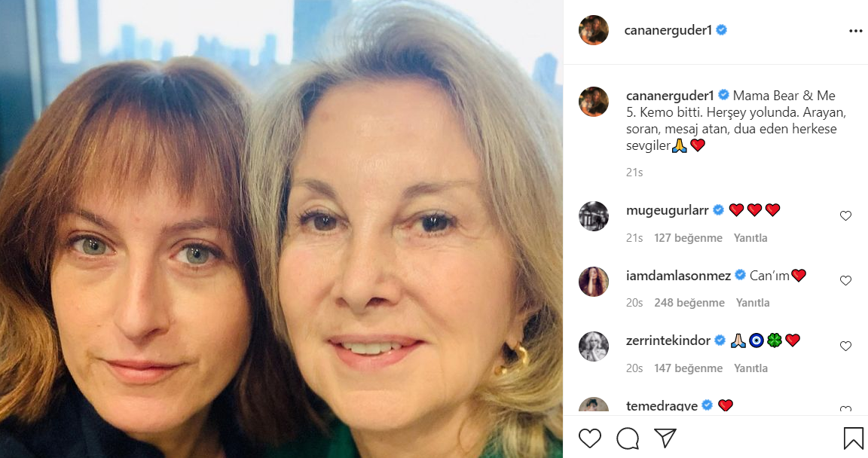Open the comment bubble icon
The width and height of the screenshot is (868, 458).
[628, 438]
